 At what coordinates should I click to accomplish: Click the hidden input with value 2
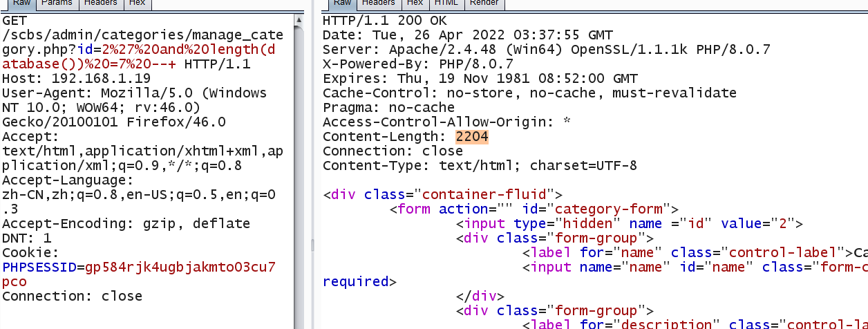(630, 223)
